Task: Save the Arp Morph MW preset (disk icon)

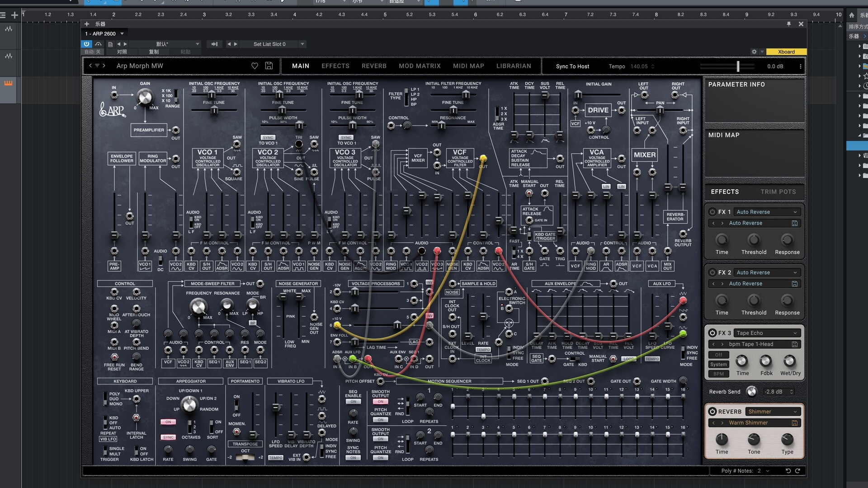Action: click(x=269, y=66)
